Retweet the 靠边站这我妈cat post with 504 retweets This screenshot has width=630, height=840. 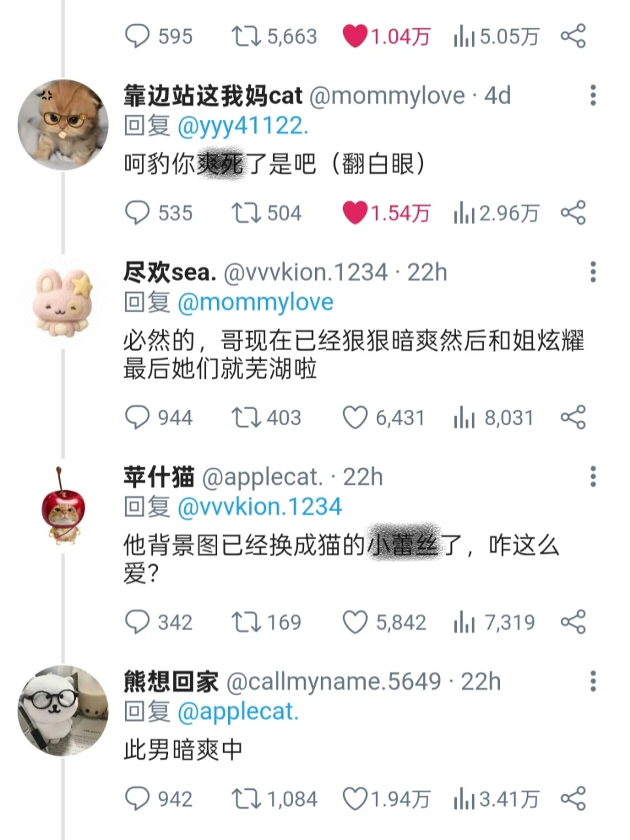(266, 213)
